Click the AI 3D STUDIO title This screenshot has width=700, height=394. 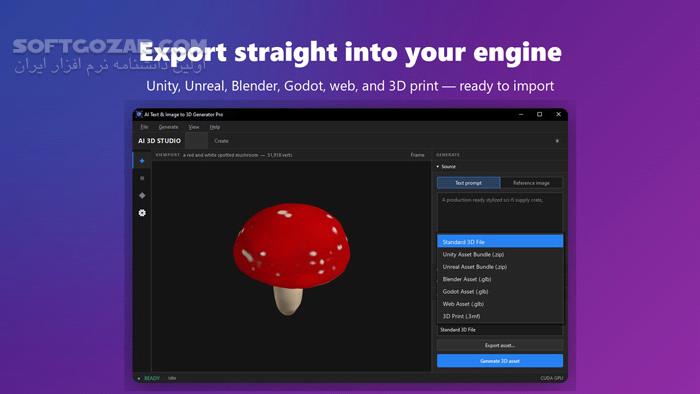pos(159,141)
